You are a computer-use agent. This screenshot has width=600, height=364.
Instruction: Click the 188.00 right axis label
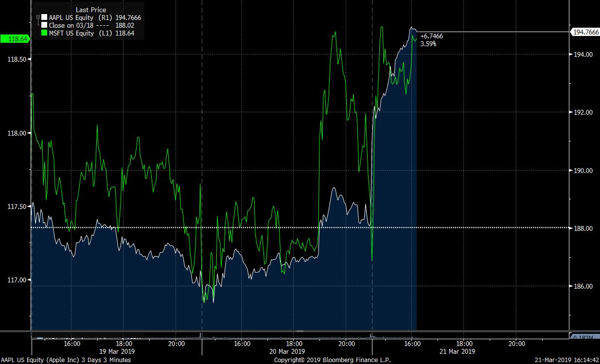coord(583,228)
